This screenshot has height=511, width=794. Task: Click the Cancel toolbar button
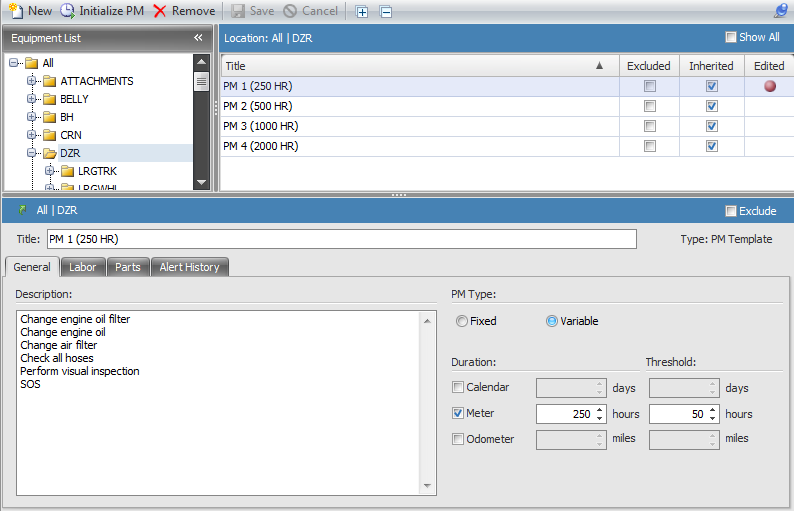click(x=310, y=11)
